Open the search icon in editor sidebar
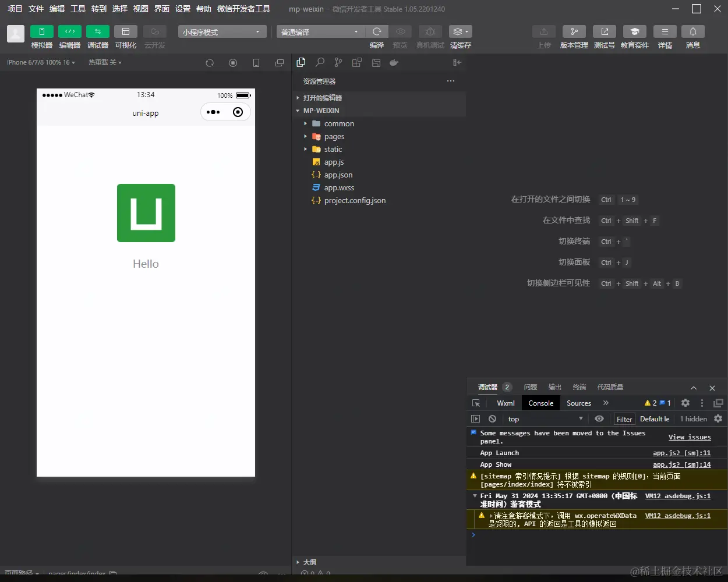Viewport: 728px width, 582px height. coord(320,62)
